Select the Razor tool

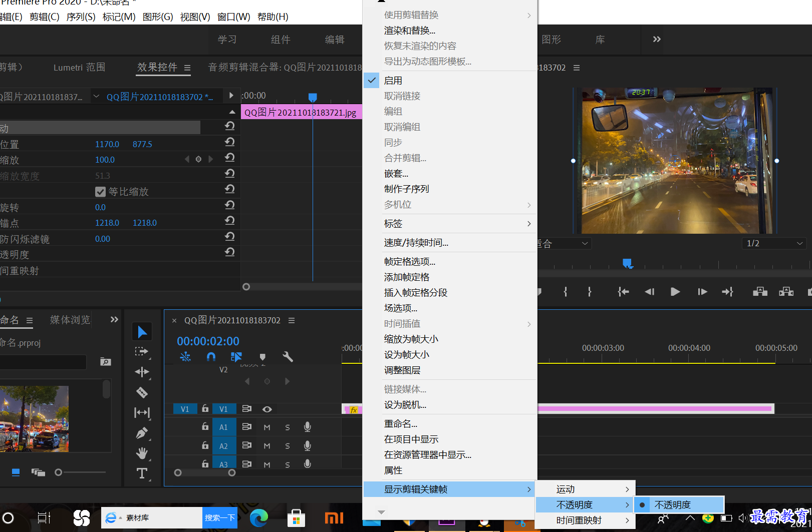142,392
